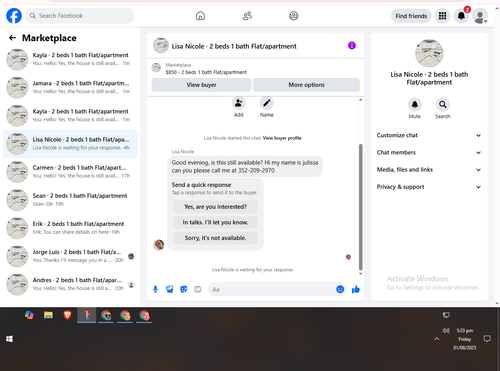Click the chat messages vertical scrollbar
Image resolution: width=500 pixels, height=371 pixels.
360,207
